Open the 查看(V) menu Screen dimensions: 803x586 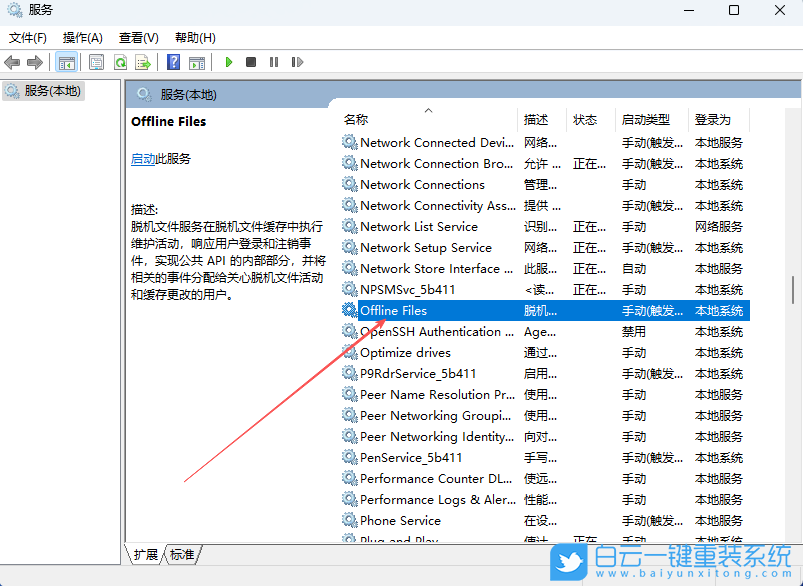pyautogui.click(x=138, y=37)
